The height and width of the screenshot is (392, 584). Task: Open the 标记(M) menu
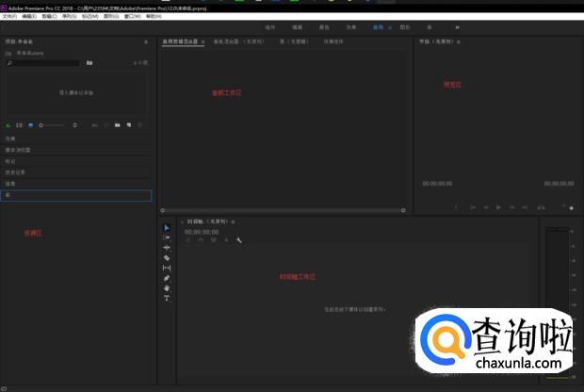tap(90, 16)
